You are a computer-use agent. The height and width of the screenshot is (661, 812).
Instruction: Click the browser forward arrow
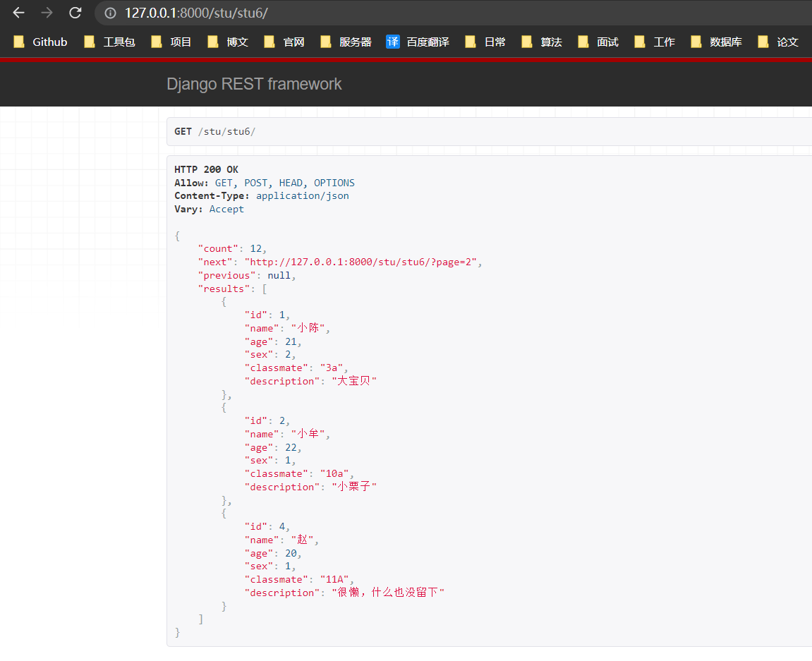point(47,13)
